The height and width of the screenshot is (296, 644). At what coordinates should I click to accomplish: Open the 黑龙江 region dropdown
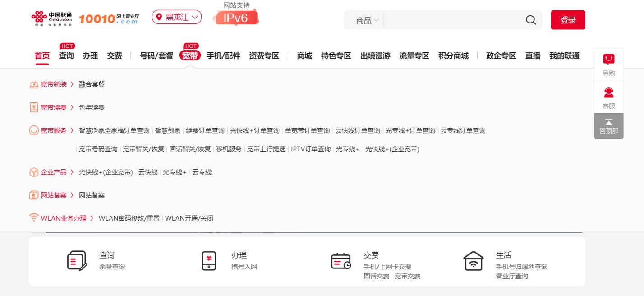point(177,17)
